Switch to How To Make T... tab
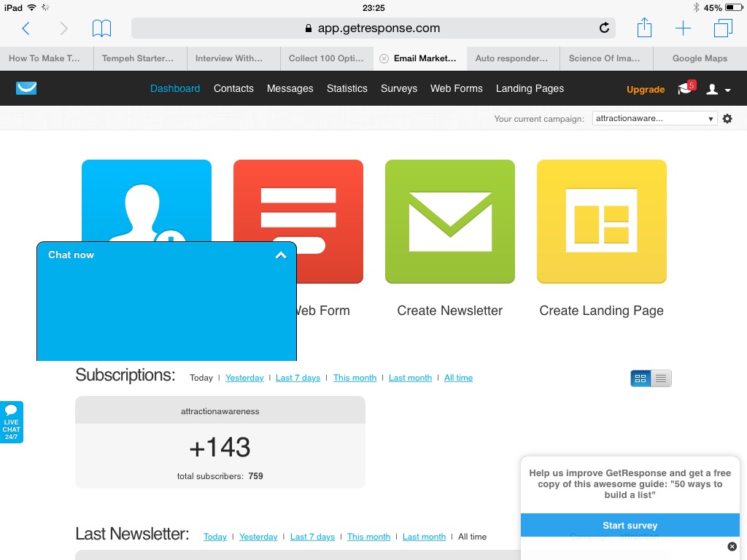The image size is (747, 560). [x=47, y=58]
